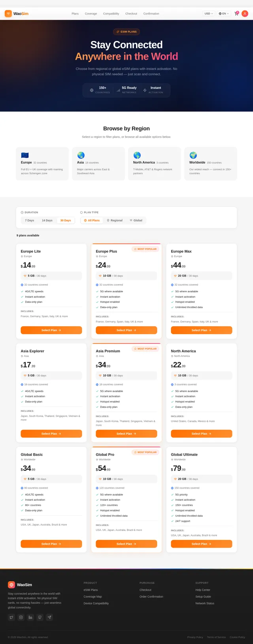Open Network Status footer link
253x644 pixels.
coord(205,603)
